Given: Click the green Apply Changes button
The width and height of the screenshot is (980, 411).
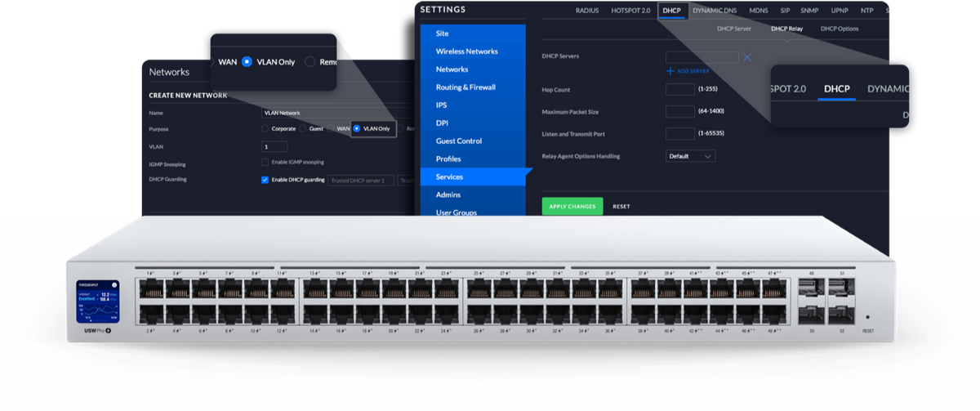Looking at the screenshot, I should pos(572,207).
